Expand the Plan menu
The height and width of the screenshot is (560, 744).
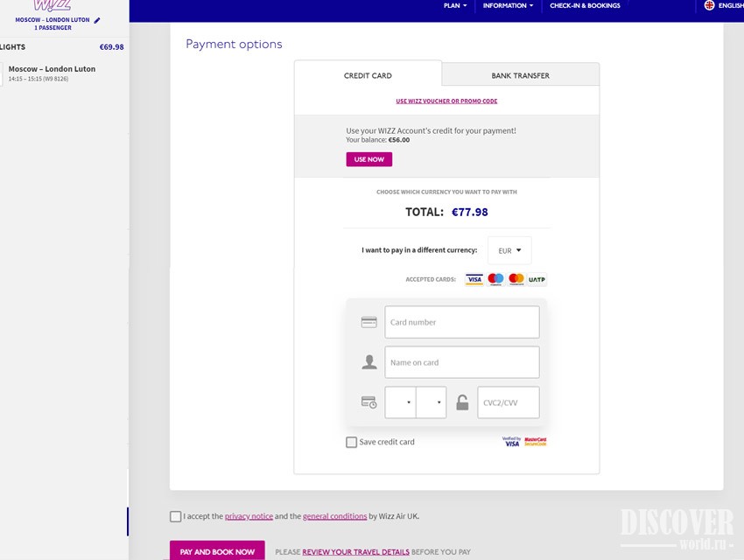454,6
